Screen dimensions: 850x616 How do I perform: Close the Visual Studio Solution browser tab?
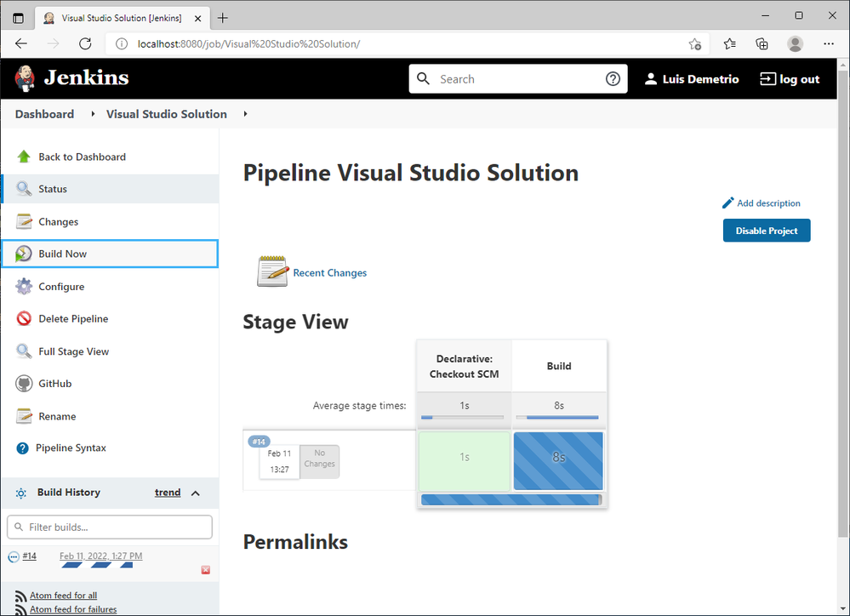point(198,19)
